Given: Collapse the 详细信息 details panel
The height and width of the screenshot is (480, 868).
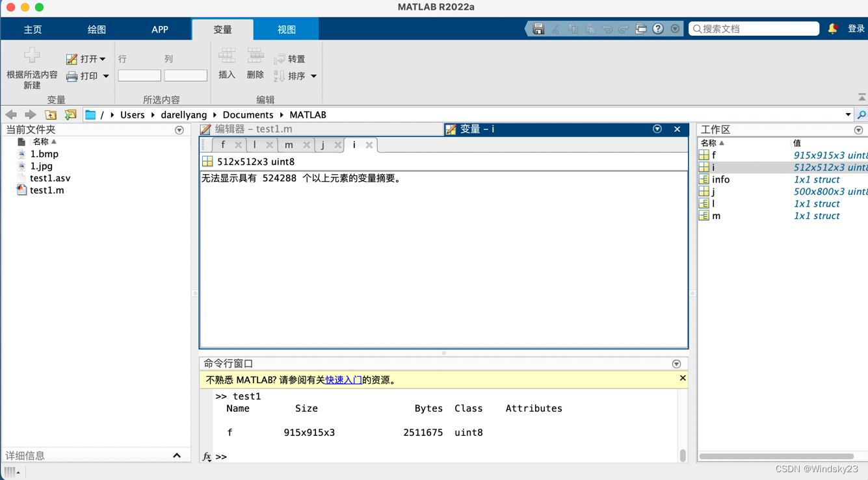Looking at the screenshot, I should click(x=177, y=455).
